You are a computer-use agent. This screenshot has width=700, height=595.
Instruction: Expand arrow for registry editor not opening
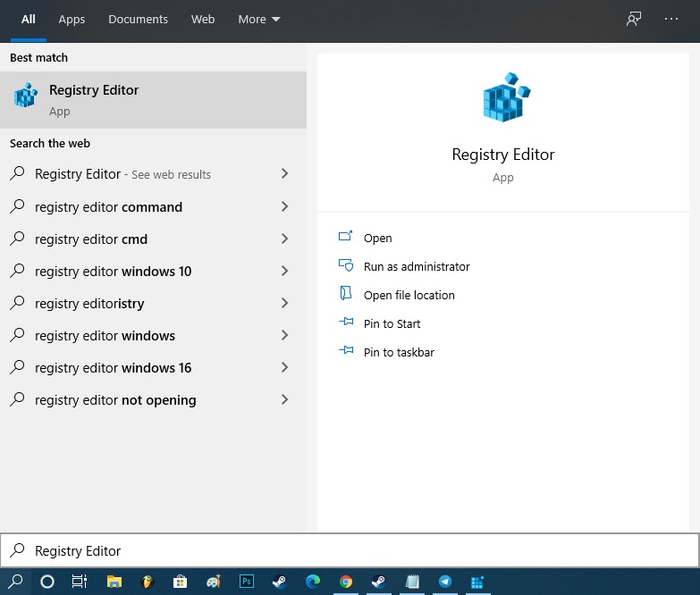pos(285,399)
